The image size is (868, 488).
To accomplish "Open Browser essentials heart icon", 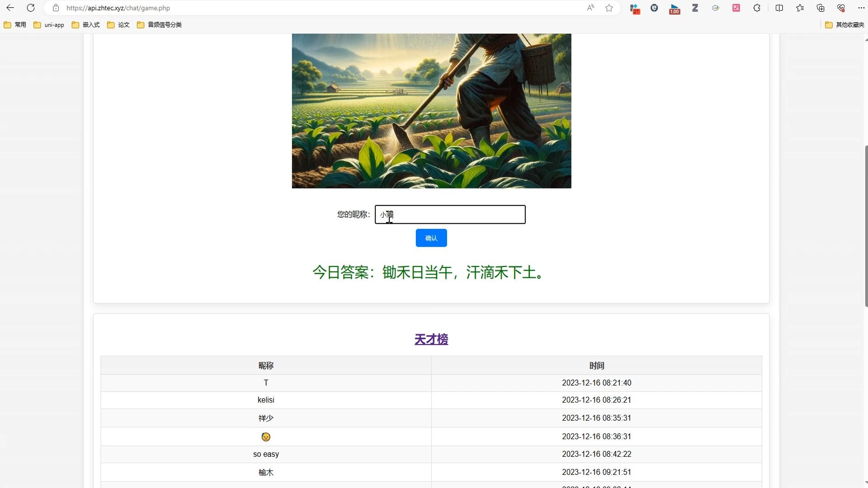I will (x=841, y=8).
